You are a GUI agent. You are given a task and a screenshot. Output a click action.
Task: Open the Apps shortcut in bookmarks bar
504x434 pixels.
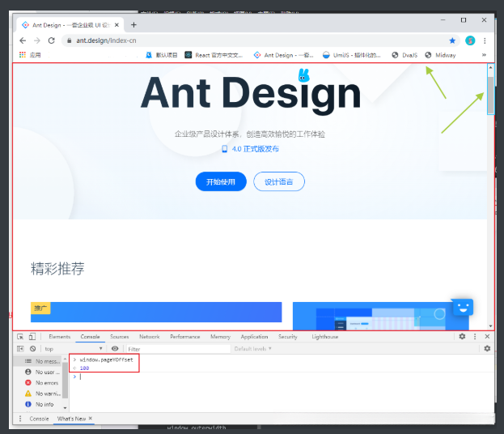(30, 55)
